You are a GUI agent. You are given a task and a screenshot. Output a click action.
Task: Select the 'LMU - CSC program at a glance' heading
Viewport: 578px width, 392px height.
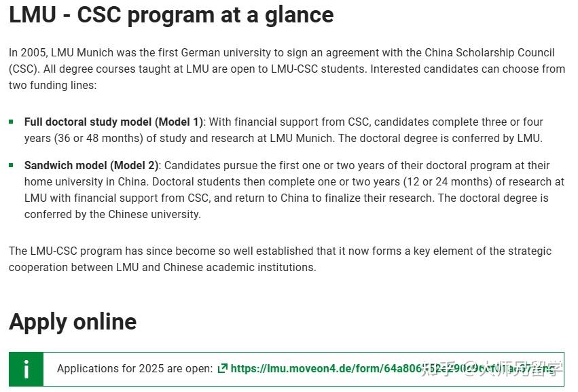tap(170, 14)
